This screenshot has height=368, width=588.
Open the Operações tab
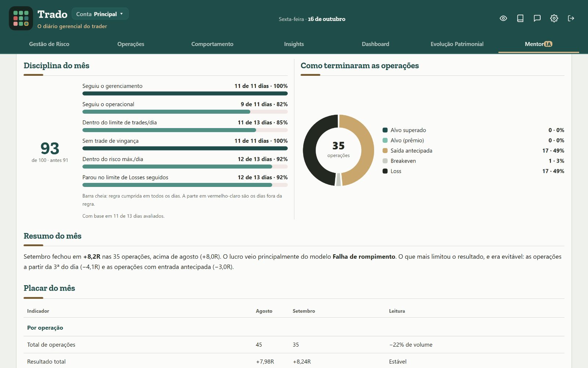[x=131, y=44]
